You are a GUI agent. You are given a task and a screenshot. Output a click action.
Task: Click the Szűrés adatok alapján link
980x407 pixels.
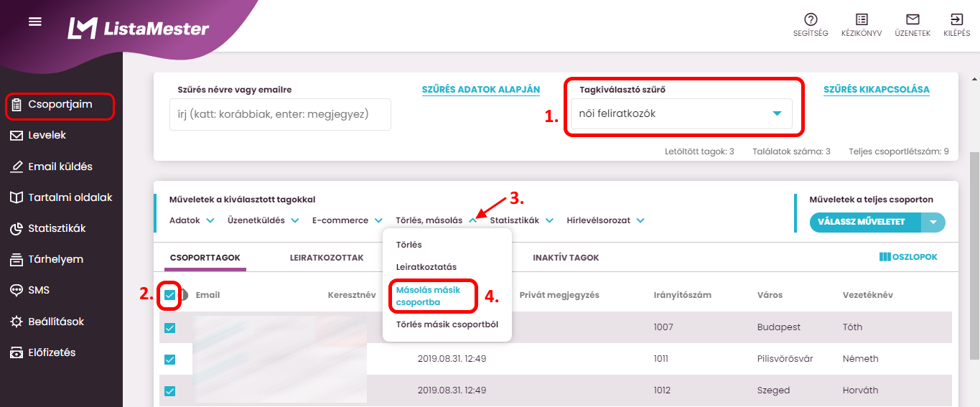pos(481,90)
